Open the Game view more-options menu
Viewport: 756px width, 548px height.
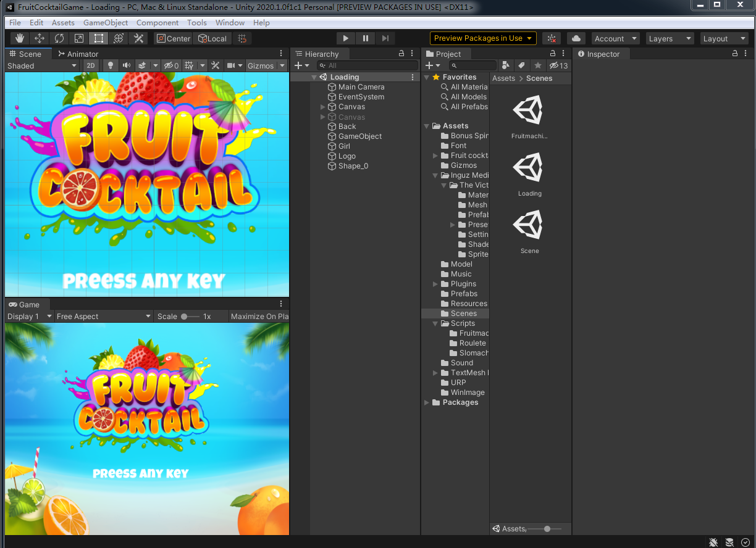[x=281, y=304]
